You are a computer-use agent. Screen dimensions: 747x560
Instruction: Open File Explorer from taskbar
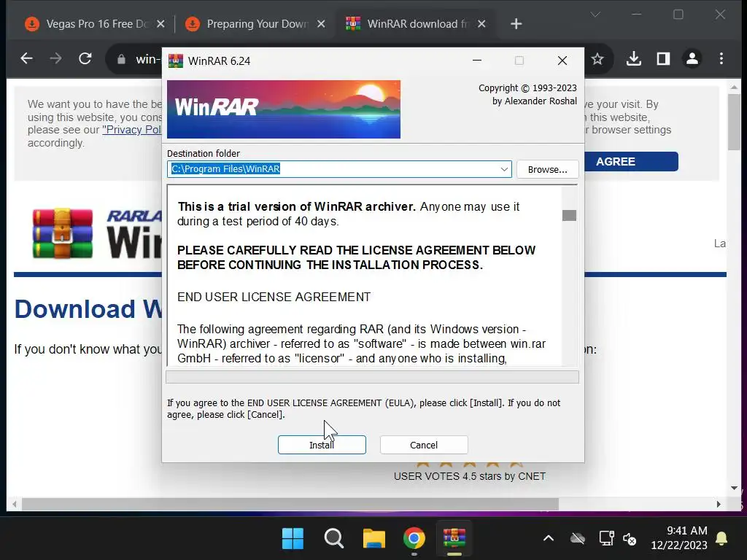(374, 539)
